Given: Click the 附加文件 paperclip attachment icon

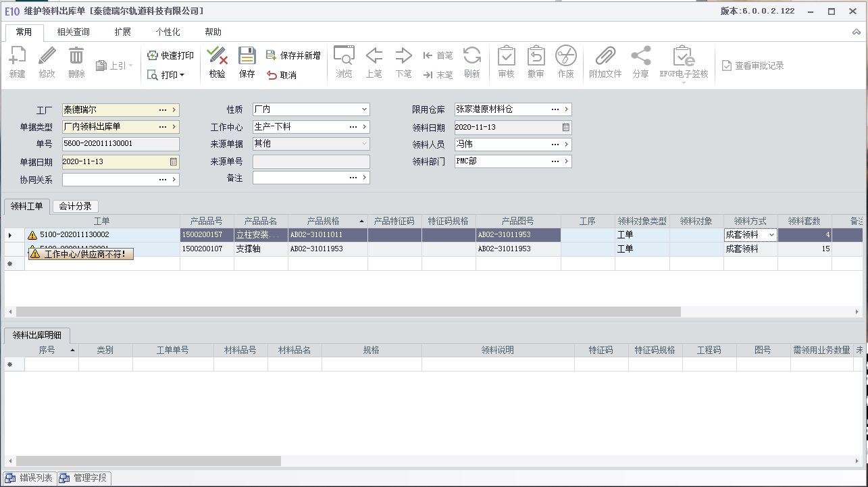Looking at the screenshot, I should click(605, 56).
